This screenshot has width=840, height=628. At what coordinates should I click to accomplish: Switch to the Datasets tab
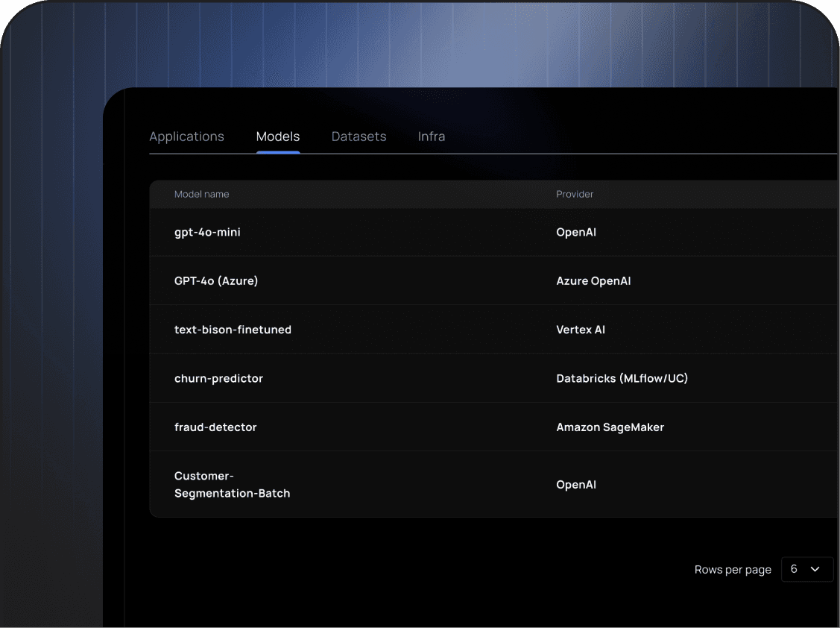coord(359,136)
